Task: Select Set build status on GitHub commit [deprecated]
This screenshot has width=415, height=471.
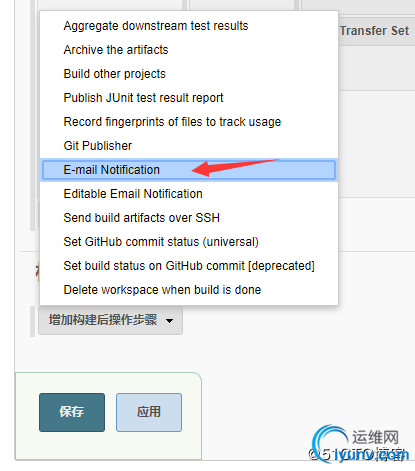Action: [x=189, y=266]
